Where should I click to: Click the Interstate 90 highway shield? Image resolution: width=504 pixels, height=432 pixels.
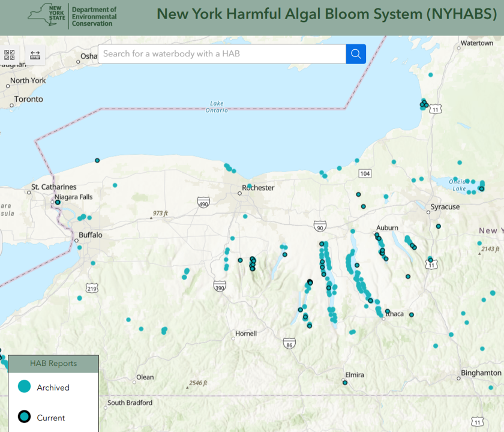click(x=320, y=226)
